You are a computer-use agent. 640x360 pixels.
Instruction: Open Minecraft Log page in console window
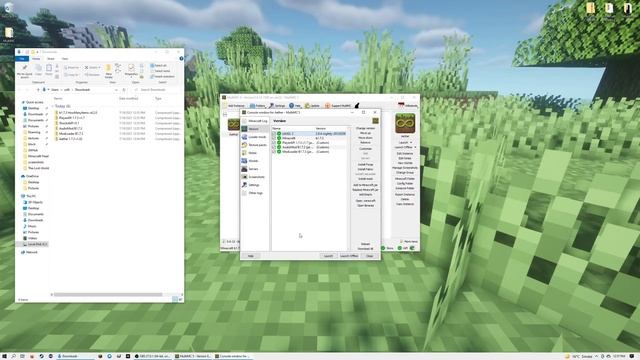254,121
